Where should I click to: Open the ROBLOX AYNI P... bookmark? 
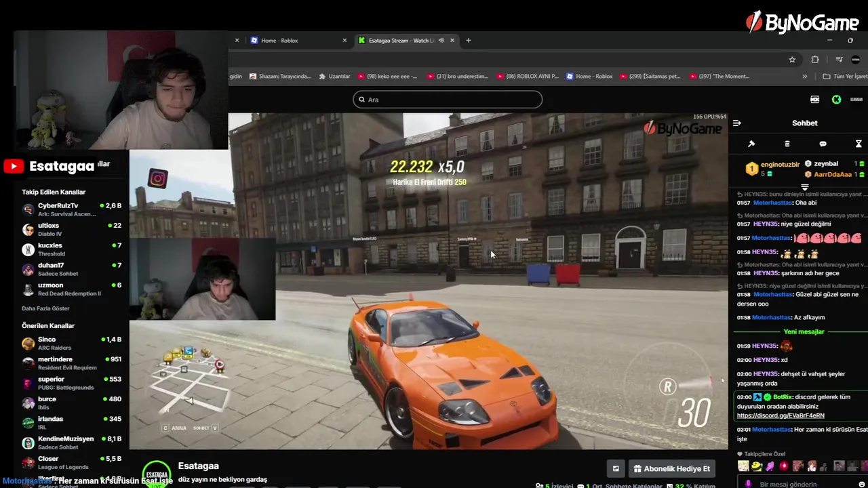[528, 77]
